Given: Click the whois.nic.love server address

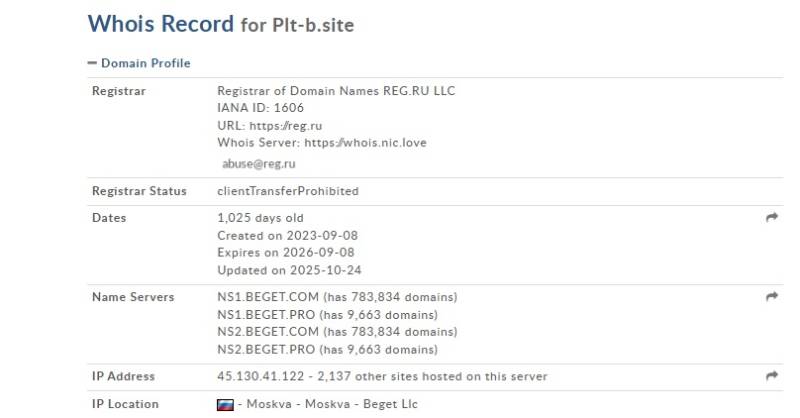Looking at the screenshot, I should click(365, 142).
